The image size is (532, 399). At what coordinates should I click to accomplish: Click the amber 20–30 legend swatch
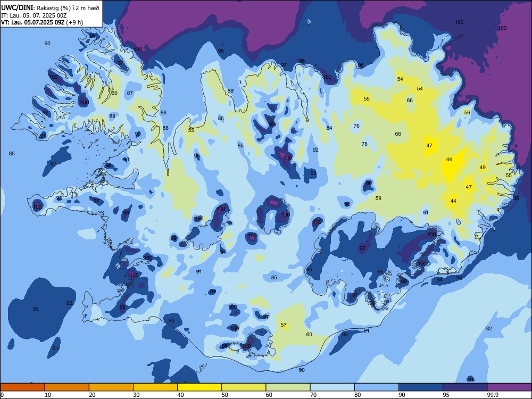[111, 387]
